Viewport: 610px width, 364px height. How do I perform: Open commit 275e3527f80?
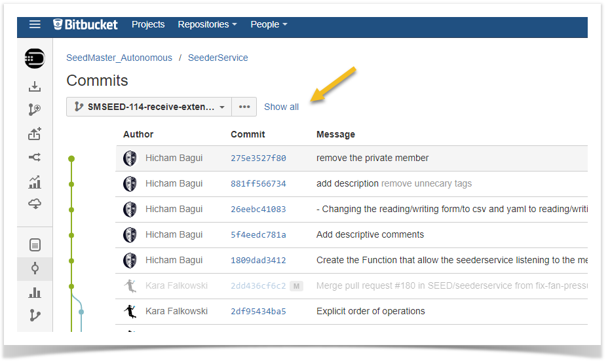(x=258, y=158)
